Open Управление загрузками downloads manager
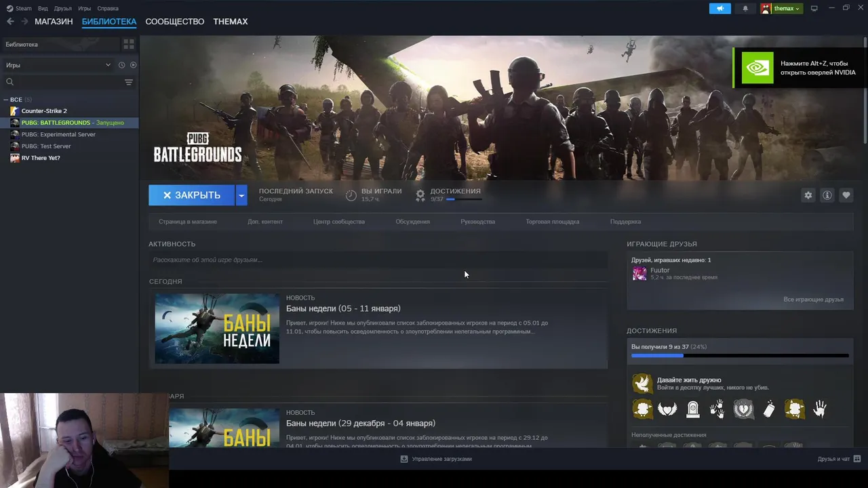This screenshot has width=868, height=488. pos(436,459)
